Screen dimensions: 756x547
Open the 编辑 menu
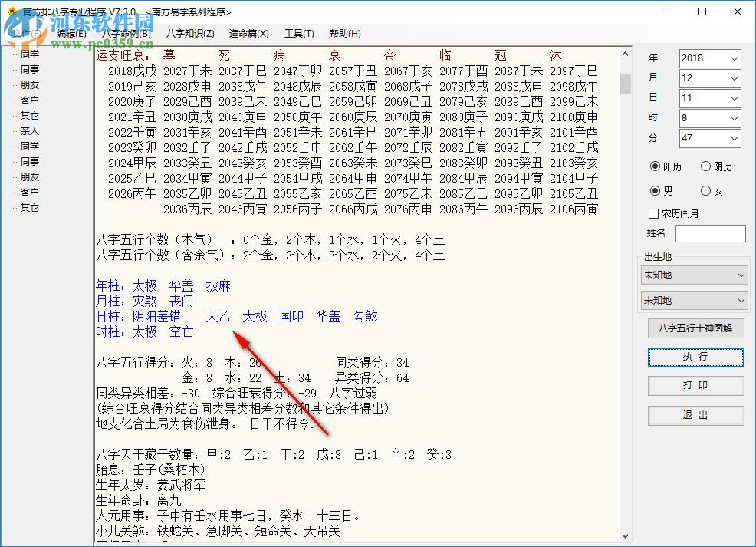click(71, 33)
